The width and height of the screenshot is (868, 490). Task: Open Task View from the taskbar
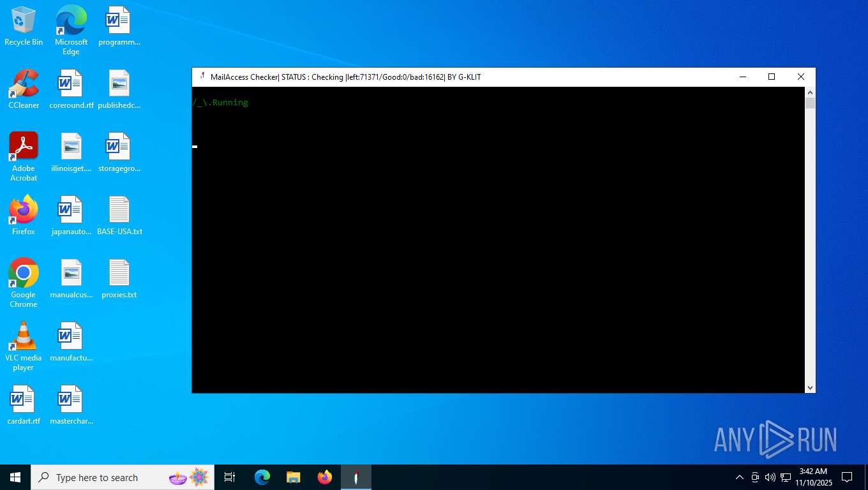(230, 477)
